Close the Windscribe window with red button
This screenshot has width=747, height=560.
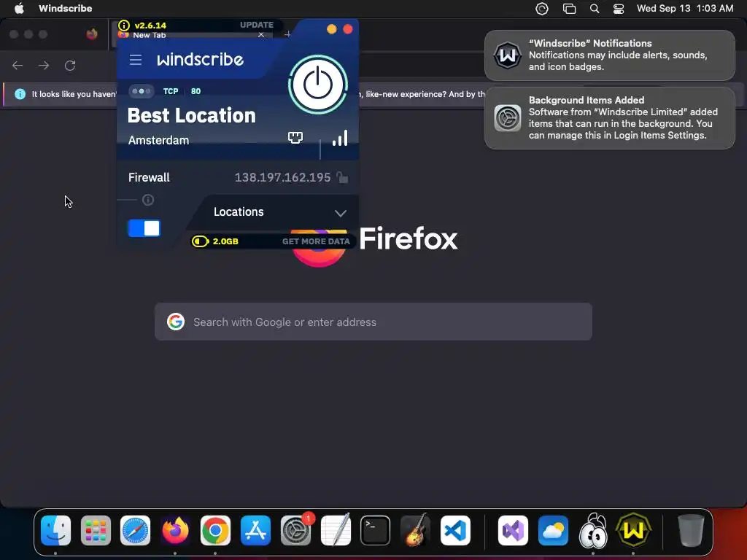[348, 29]
